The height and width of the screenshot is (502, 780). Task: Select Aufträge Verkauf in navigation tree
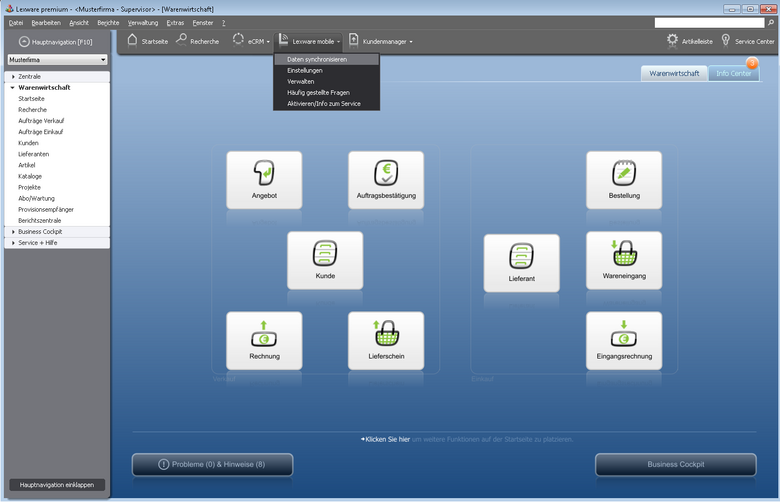[41, 121]
